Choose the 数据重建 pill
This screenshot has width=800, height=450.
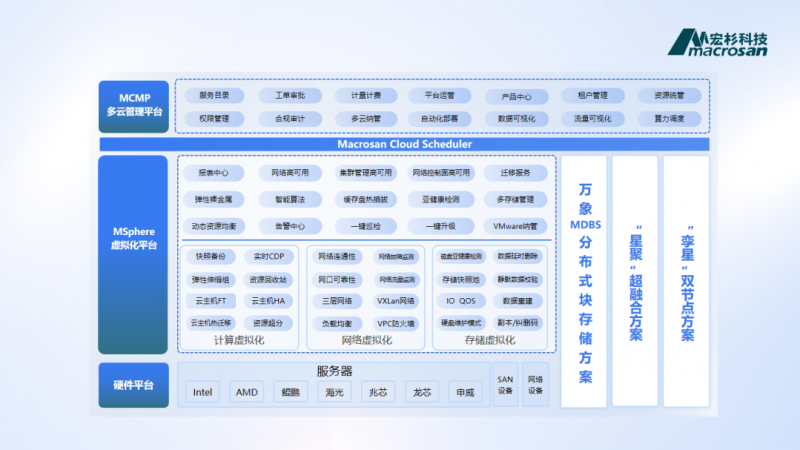point(517,301)
